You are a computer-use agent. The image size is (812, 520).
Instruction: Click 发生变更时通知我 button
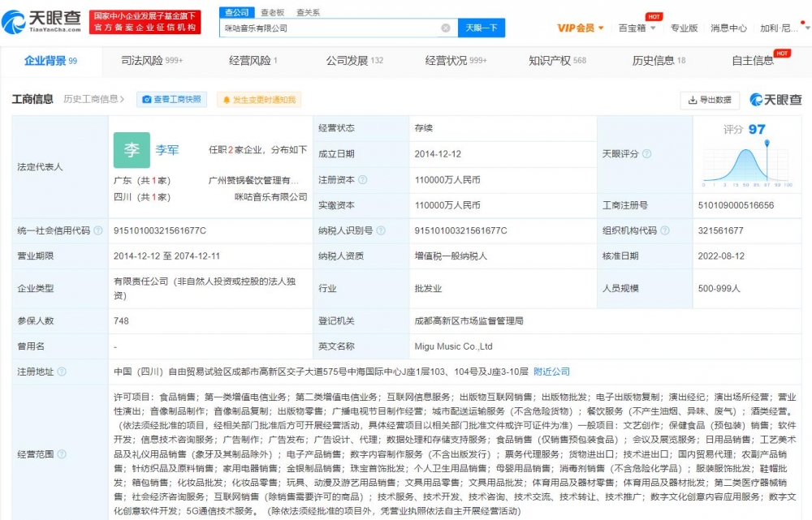pos(259,99)
